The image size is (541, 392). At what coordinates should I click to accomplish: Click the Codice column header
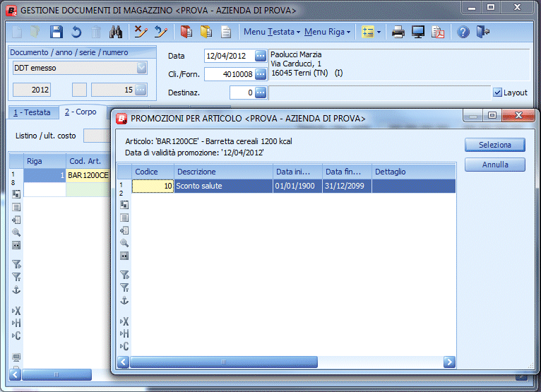point(153,172)
